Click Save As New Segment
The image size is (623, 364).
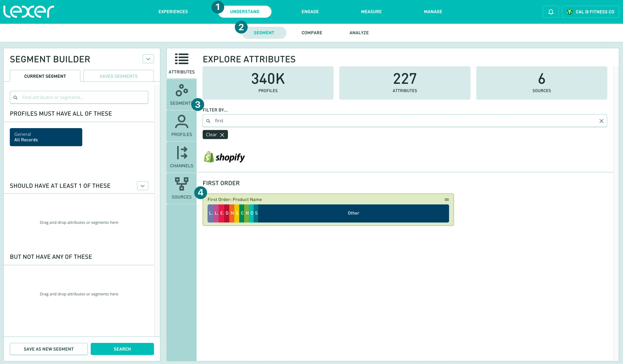pyautogui.click(x=48, y=349)
